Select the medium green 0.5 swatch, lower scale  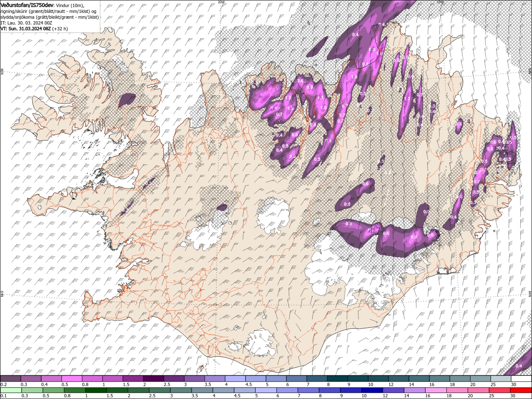click(54, 390)
